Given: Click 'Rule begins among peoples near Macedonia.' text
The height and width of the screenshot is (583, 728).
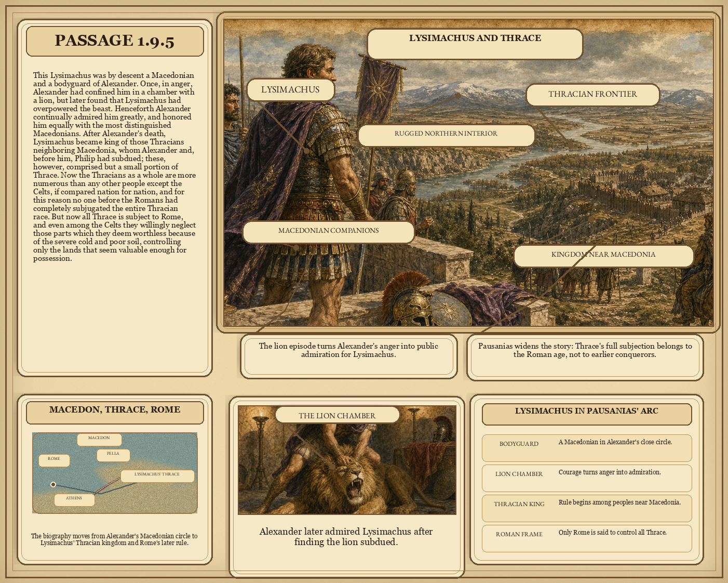Looking at the screenshot, I should (x=619, y=502).
